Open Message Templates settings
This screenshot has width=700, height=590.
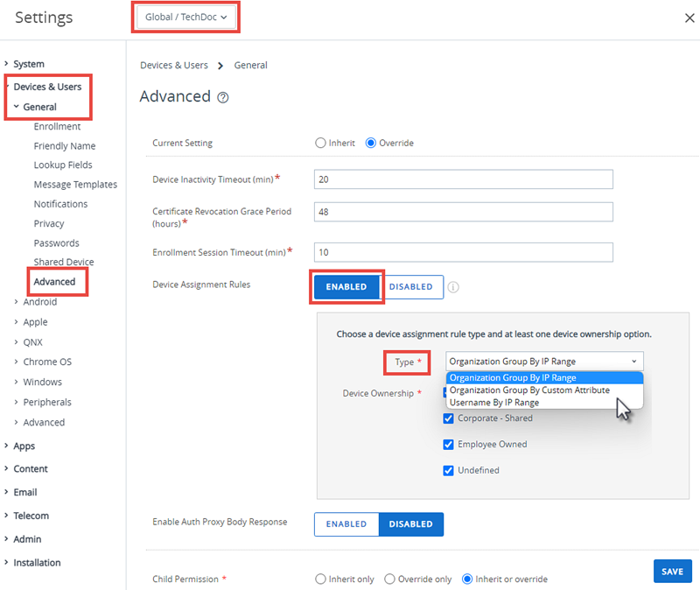pos(75,185)
